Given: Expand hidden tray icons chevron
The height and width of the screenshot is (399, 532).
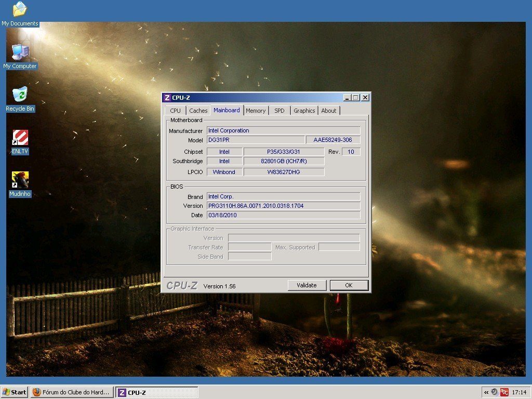Looking at the screenshot, I should tap(486, 393).
